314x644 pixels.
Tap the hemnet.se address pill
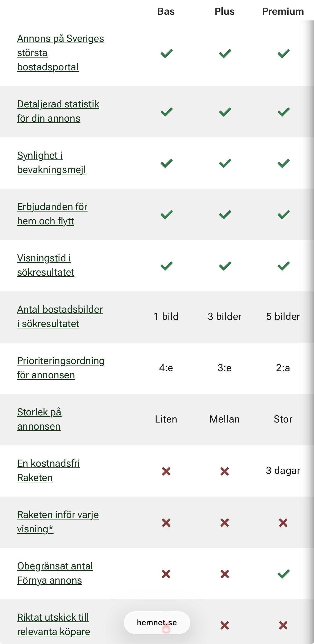[x=157, y=623]
